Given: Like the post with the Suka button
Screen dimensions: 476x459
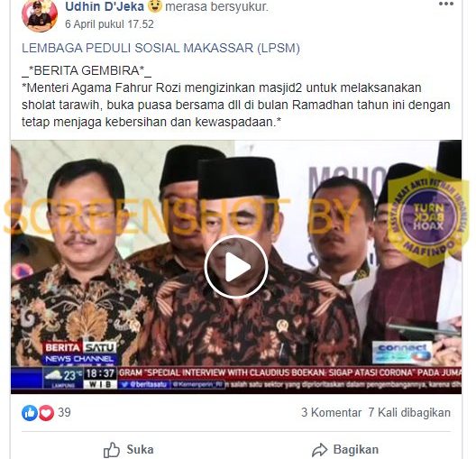Looking at the screenshot, I should coord(129,450).
